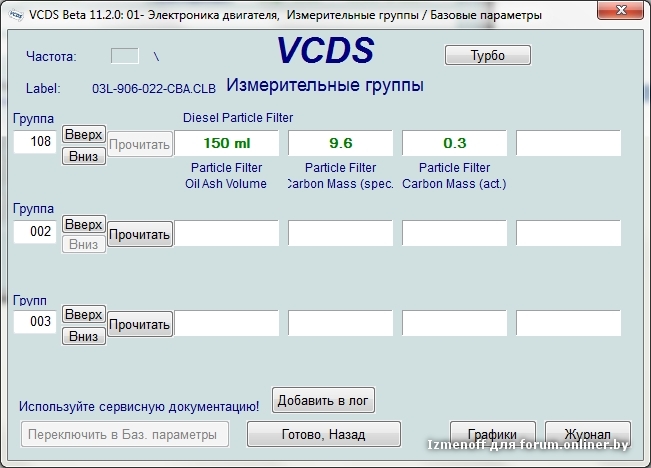
Task: Click first value field of group 002
Action: (x=227, y=233)
